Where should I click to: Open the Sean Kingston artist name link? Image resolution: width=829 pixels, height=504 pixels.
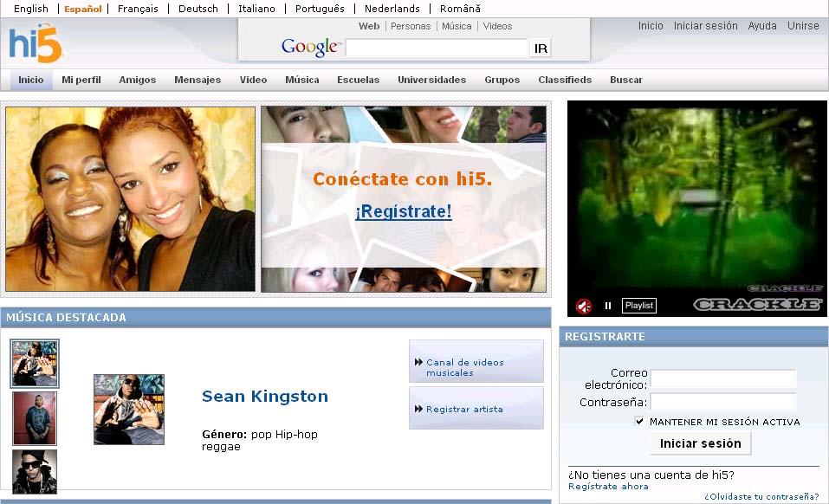265,397
